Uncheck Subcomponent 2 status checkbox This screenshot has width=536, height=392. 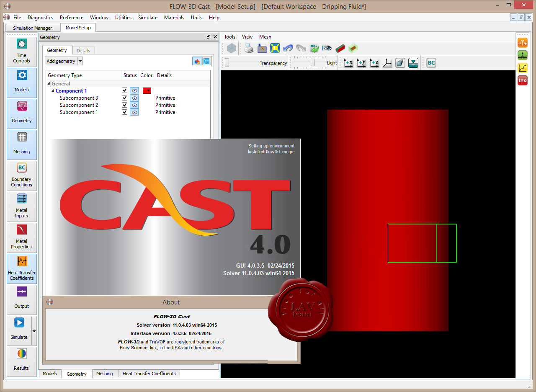pyautogui.click(x=124, y=105)
